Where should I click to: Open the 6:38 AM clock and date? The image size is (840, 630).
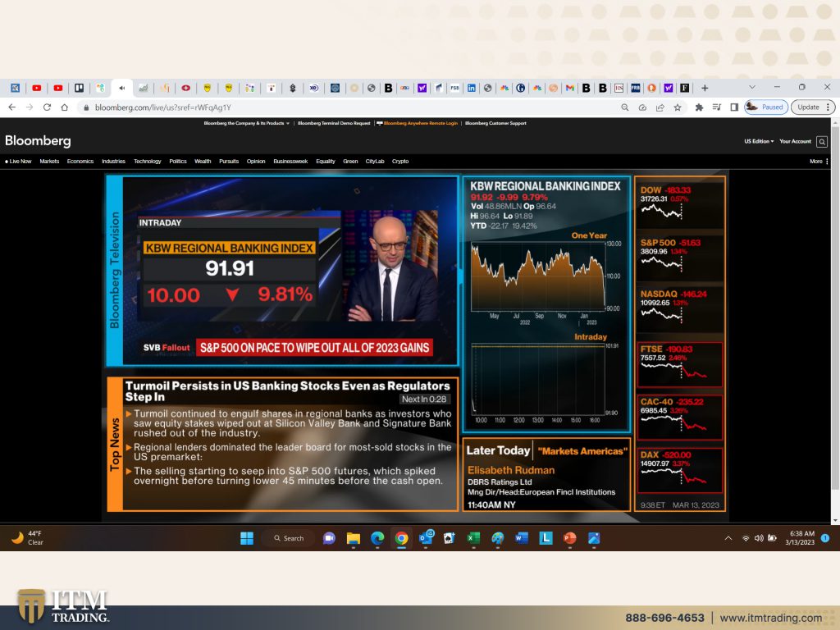click(x=800, y=538)
